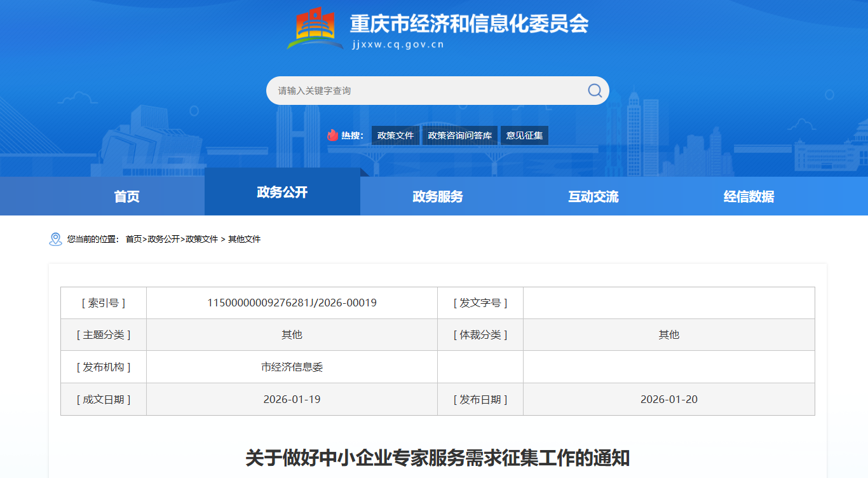Open the 首页 navigation tab
This screenshot has width=868, height=478.
[x=126, y=196]
